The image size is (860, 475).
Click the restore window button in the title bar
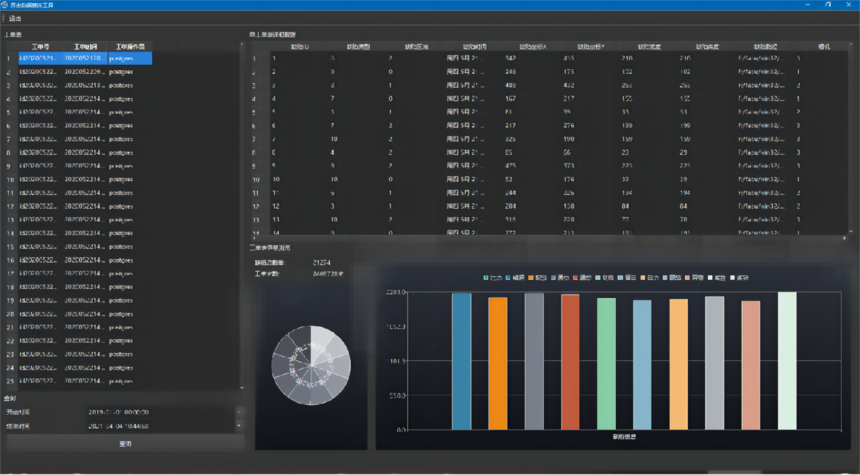827,5
